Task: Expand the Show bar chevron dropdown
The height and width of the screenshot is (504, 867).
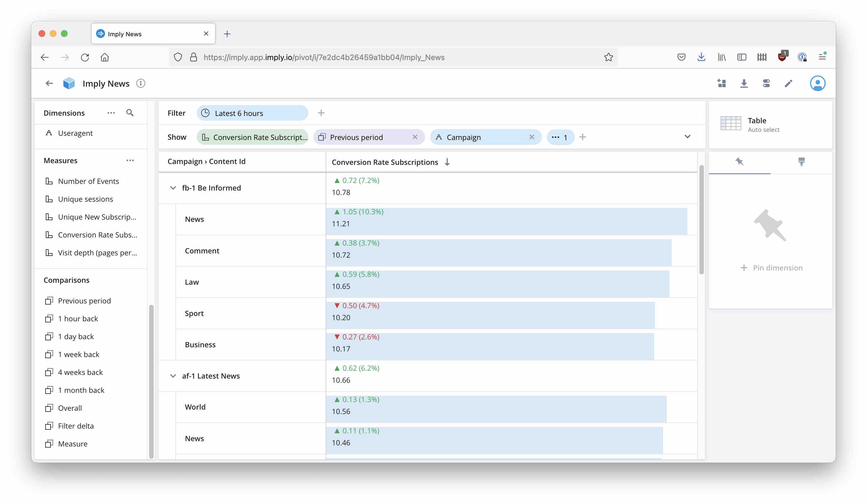Action: 687,137
